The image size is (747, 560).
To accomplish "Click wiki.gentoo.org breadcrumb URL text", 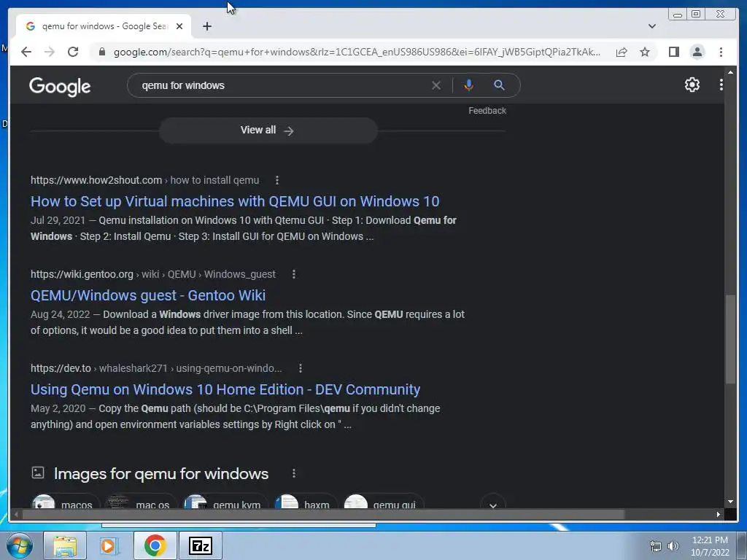I will coord(153,274).
